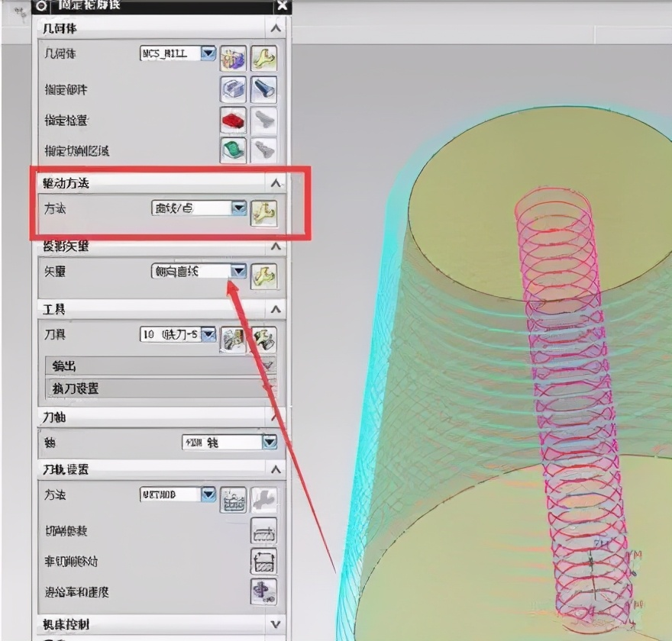Open the METHOD dropdown under 刀轨设置

208,494
